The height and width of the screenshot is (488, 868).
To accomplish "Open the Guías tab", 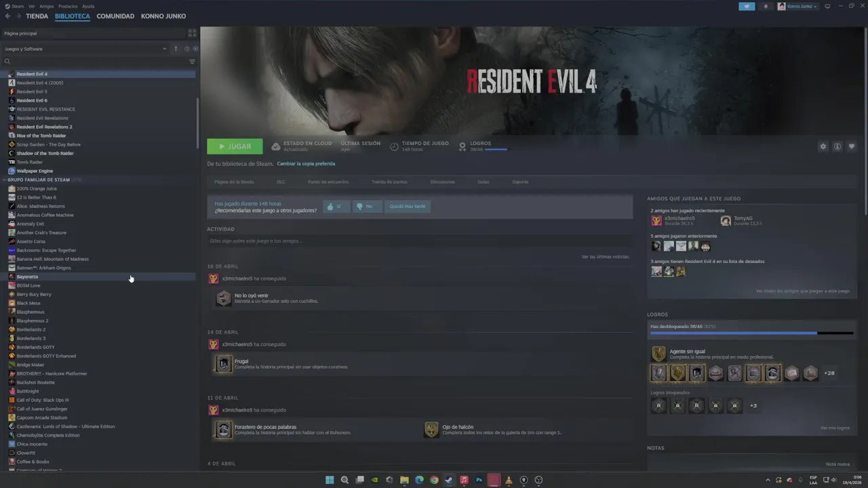I will (x=483, y=182).
